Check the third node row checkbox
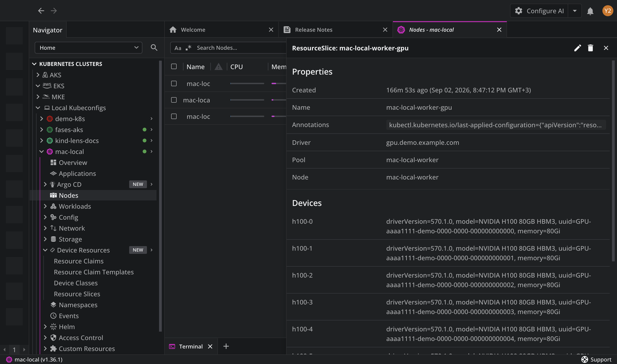 pos(174,116)
